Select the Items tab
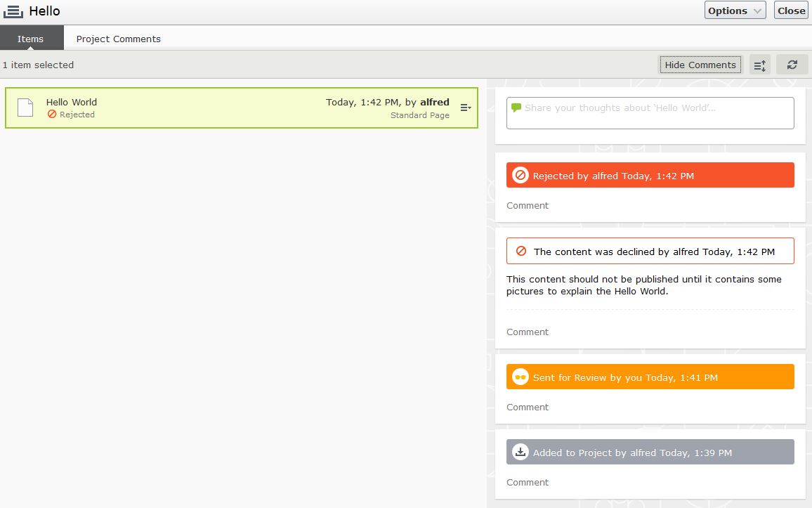 pyautogui.click(x=31, y=39)
